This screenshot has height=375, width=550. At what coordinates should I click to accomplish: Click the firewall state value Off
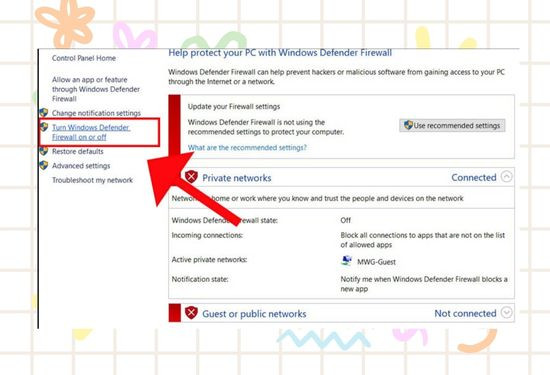346,220
